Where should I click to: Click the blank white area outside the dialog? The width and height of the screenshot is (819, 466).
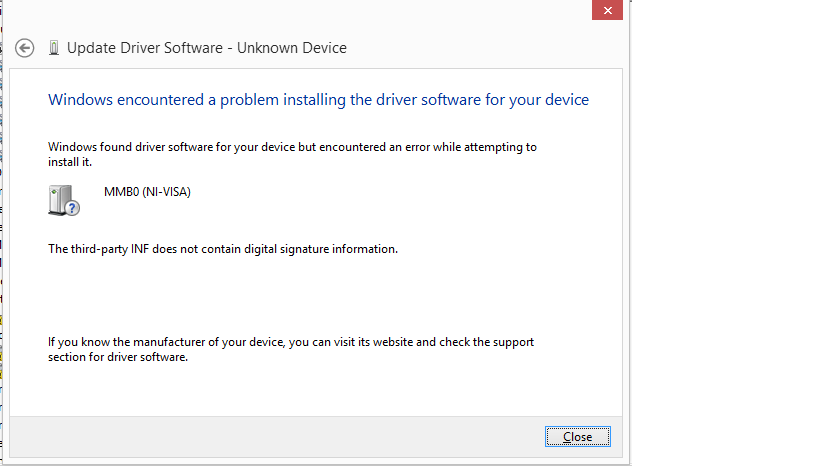725,233
